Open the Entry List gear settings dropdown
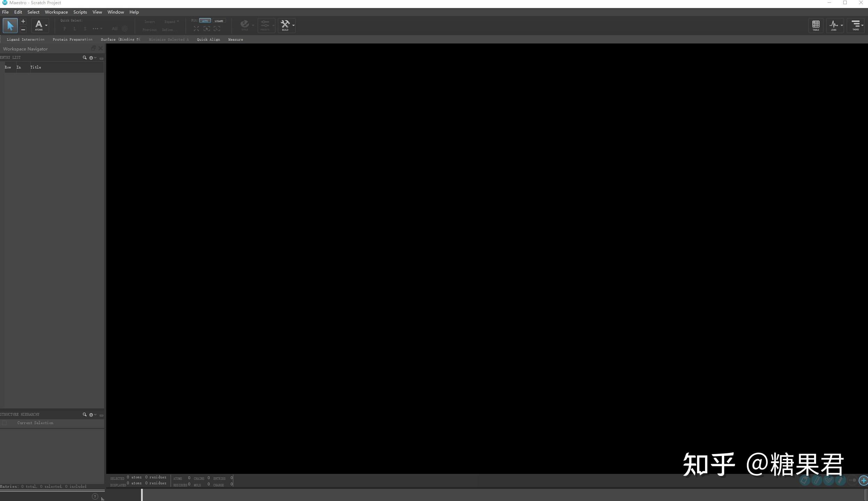 tap(93, 58)
